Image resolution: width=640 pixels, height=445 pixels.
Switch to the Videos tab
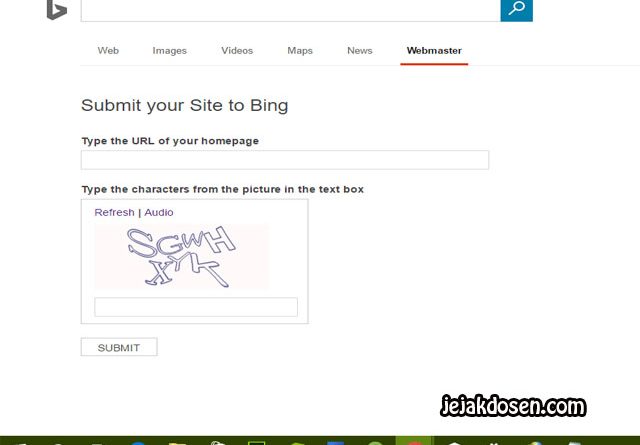click(237, 51)
